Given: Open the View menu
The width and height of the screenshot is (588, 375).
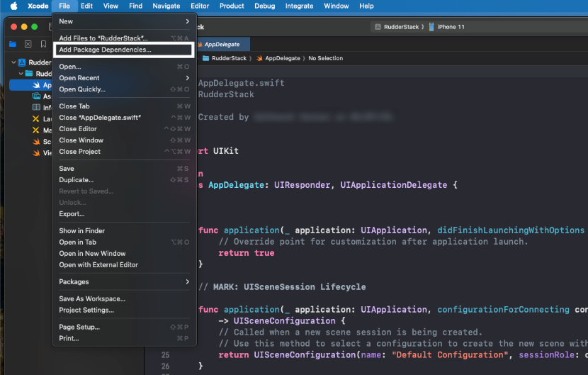Looking at the screenshot, I should tap(111, 6).
